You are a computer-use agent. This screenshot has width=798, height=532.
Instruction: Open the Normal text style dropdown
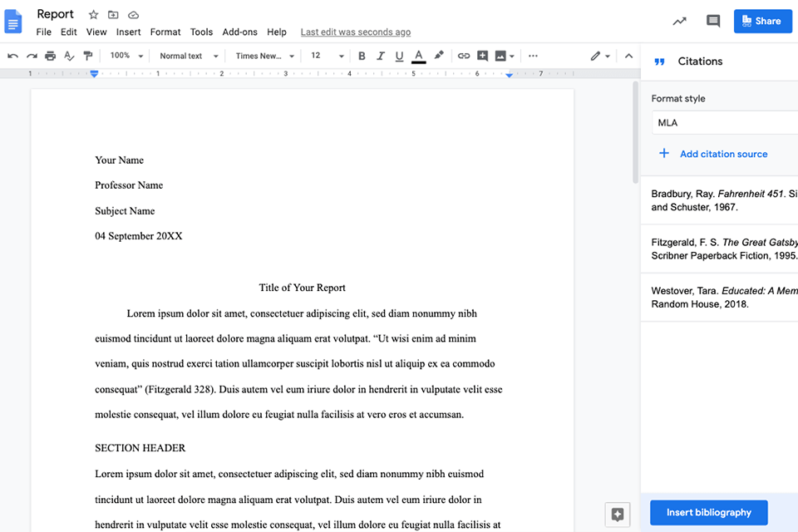[x=189, y=56]
